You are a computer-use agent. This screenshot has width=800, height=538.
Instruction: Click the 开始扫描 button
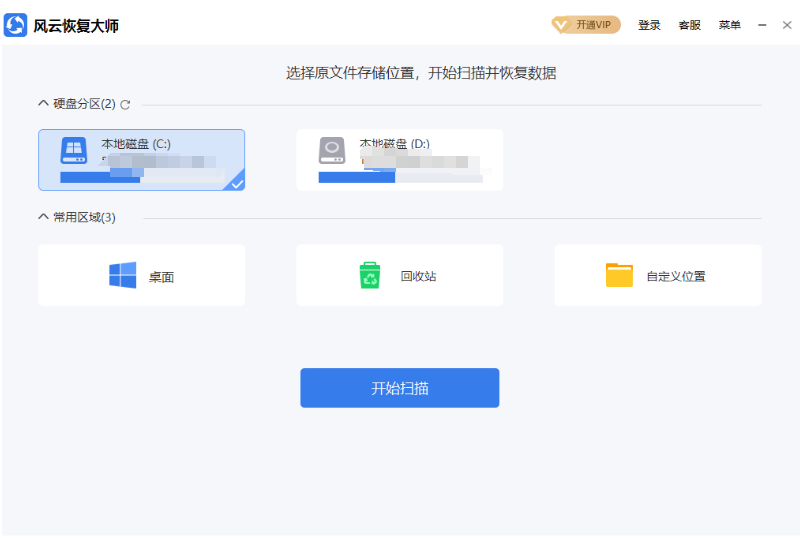[x=399, y=388]
